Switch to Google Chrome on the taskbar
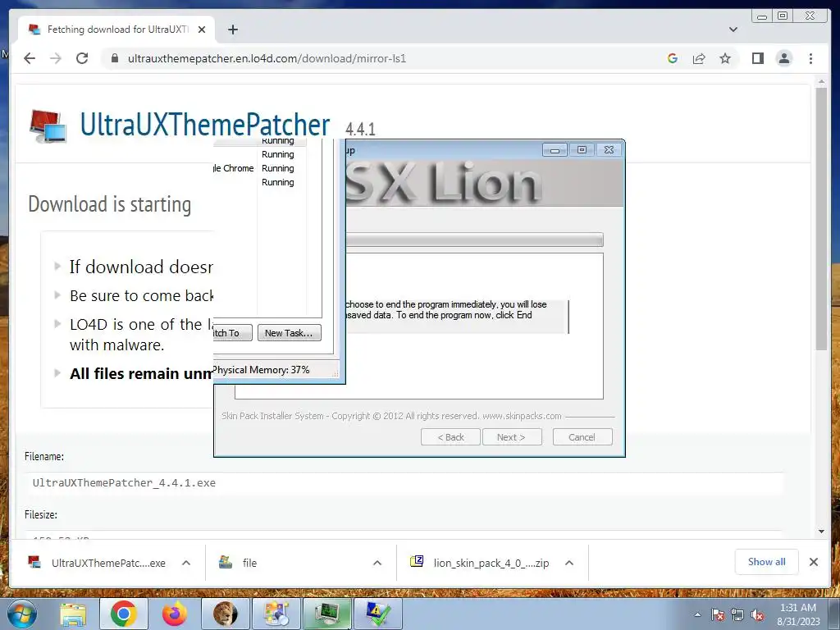840x630 pixels. 124,614
